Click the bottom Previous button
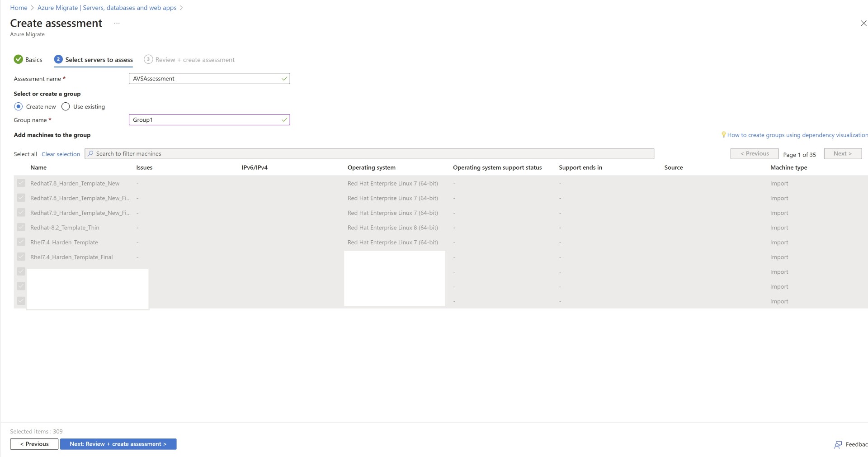Screen dimensions: 868x457 pyautogui.click(x=34, y=444)
